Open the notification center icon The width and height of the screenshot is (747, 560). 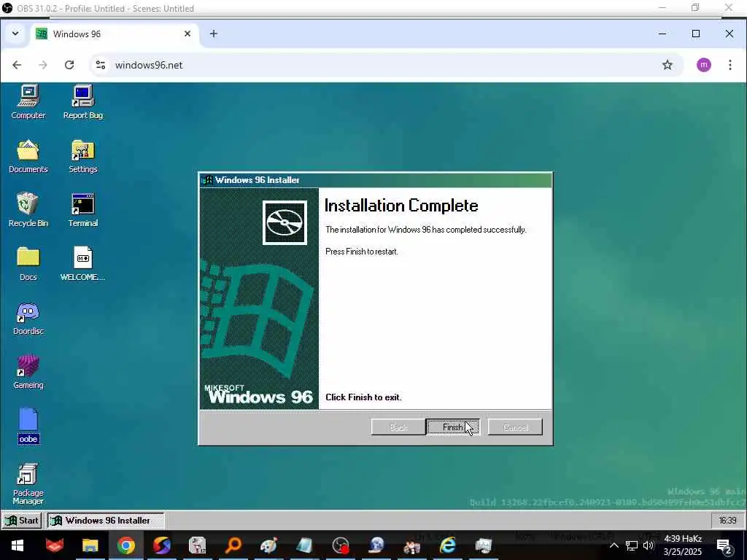coord(724,546)
